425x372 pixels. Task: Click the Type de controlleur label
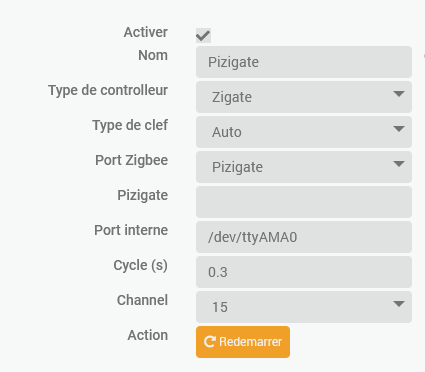point(108,90)
